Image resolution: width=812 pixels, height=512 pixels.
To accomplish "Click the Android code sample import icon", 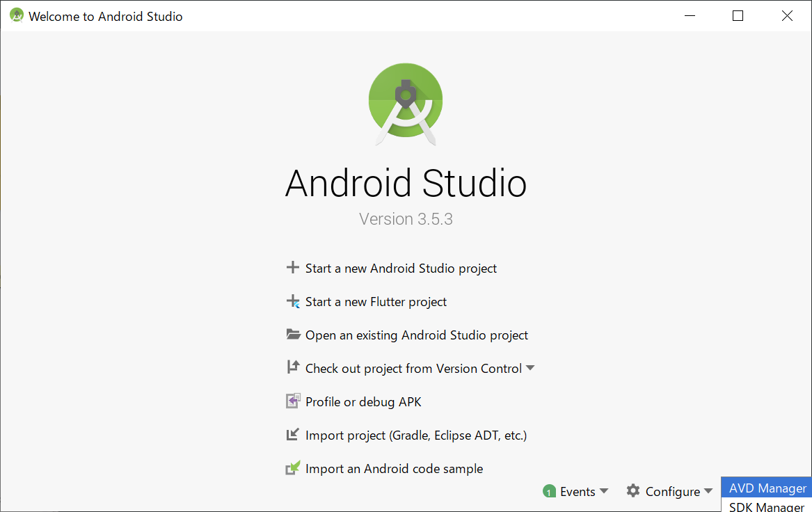I will pos(293,468).
